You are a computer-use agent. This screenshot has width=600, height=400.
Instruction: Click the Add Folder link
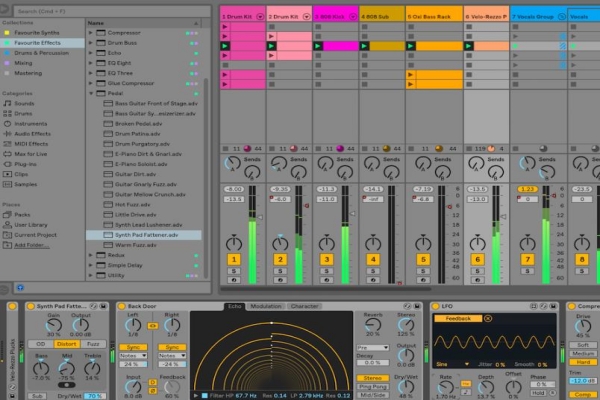[x=31, y=245]
